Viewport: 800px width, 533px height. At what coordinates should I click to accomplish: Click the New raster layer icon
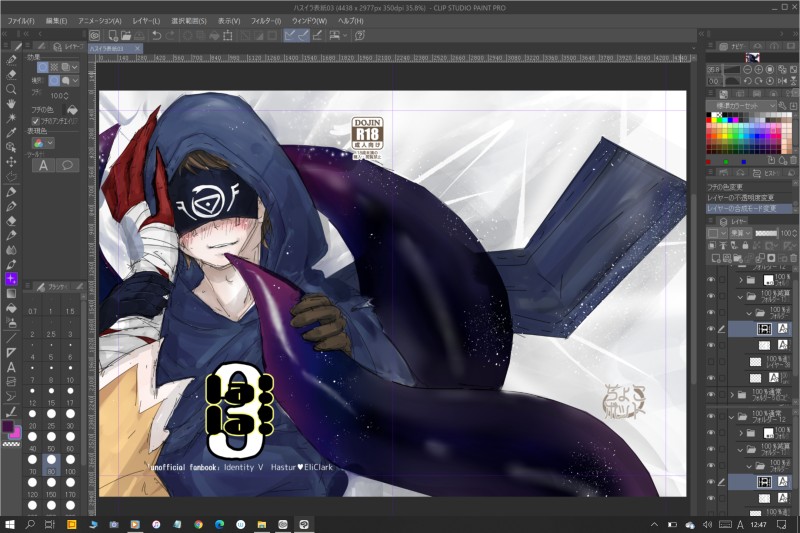pos(716,258)
